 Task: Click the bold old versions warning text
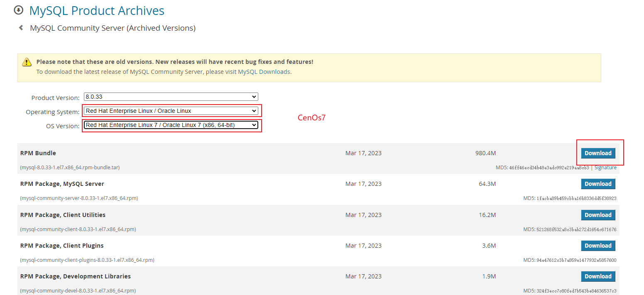[x=175, y=61]
